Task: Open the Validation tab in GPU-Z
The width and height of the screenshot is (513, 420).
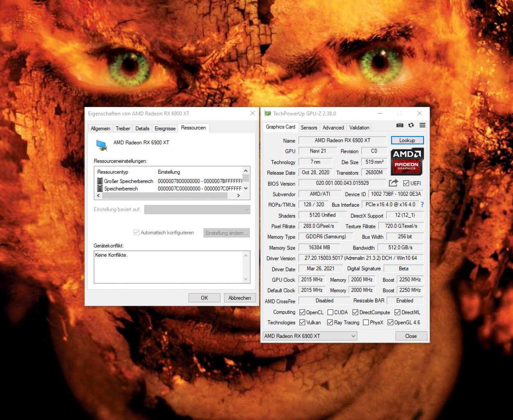Action: pyautogui.click(x=359, y=128)
